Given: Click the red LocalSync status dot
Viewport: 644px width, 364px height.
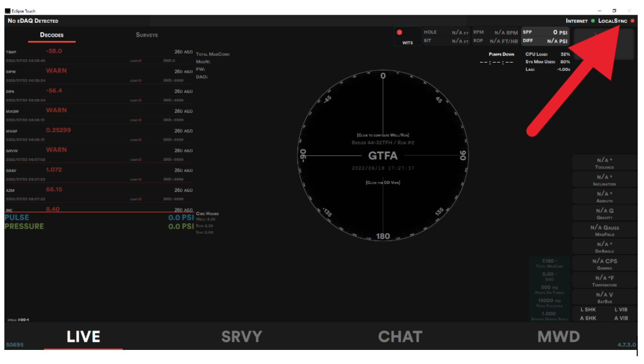Looking at the screenshot, I should (632, 21).
